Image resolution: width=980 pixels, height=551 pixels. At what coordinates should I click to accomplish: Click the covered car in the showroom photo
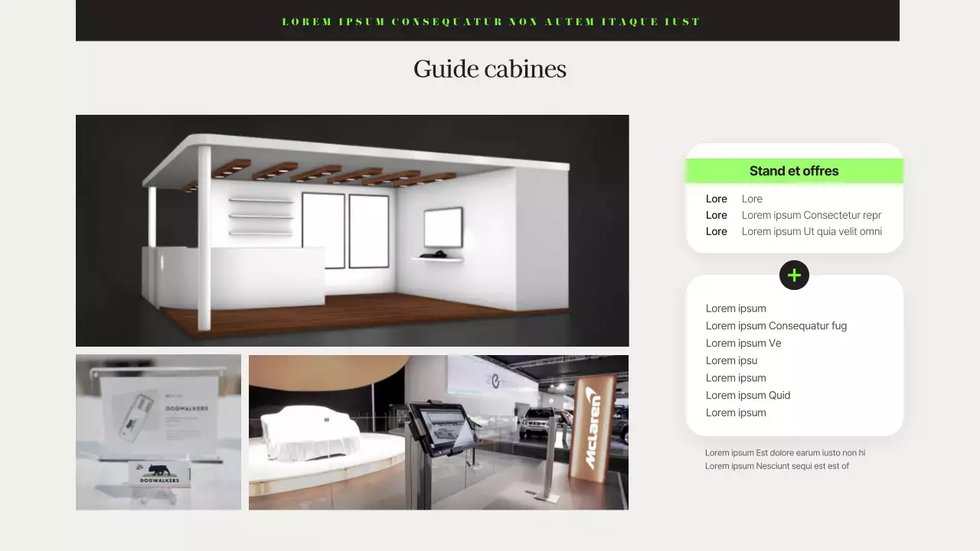(x=310, y=432)
